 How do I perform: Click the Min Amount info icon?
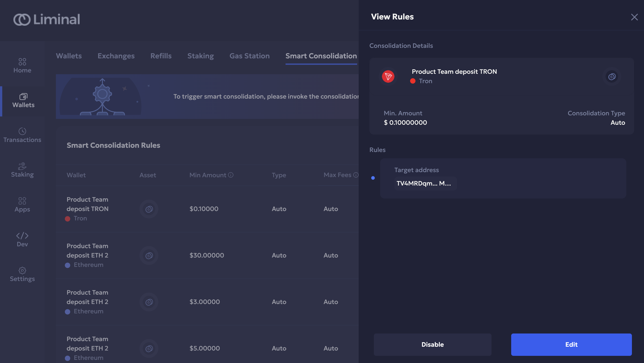pos(231,175)
